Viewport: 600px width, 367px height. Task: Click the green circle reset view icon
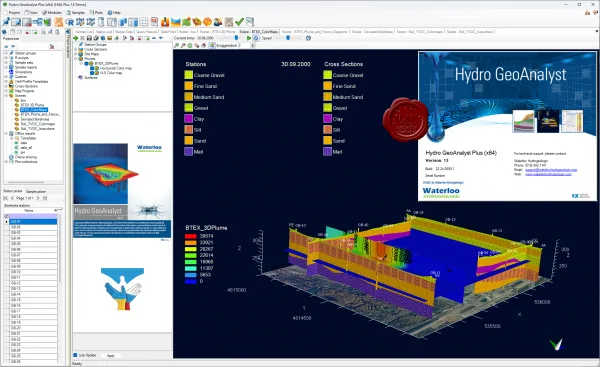pos(190,46)
